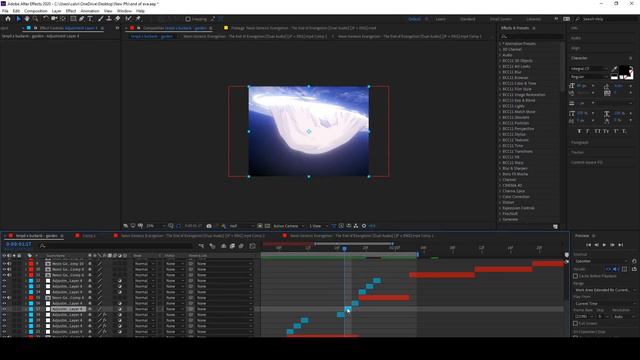Select the Pen tool
640x360 pixels.
point(82,19)
